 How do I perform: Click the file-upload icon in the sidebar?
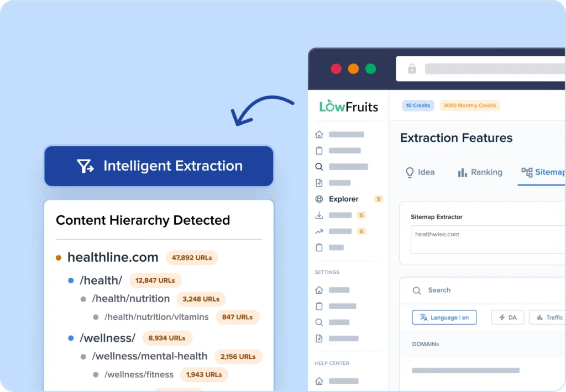click(x=319, y=183)
